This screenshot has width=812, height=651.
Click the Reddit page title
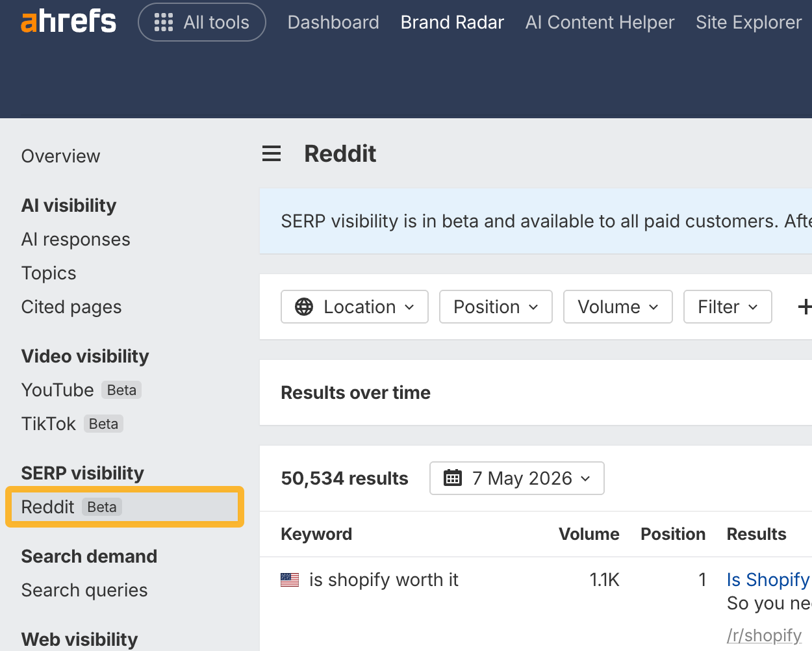(x=340, y=154)
